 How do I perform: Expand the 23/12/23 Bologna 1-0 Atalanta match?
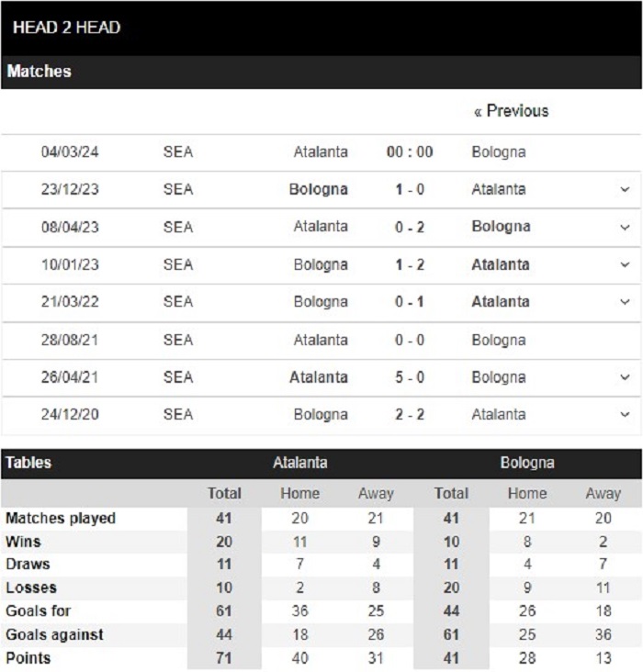(625, 189)
